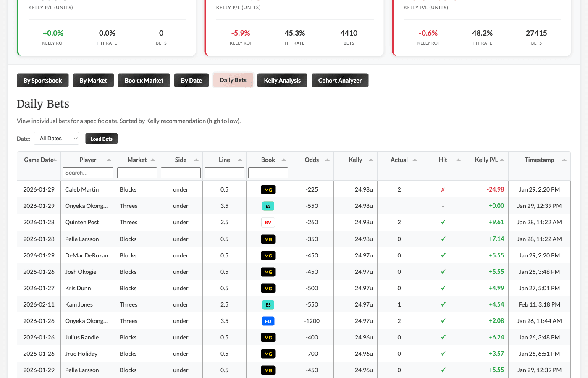Select the FD book badge on Onyeka Okongwu's row

[268, 321]
